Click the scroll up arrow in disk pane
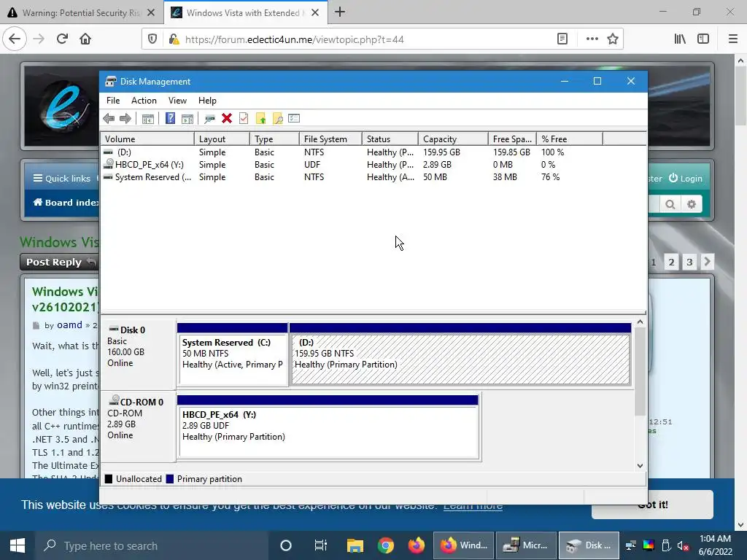 pos(640,322)
